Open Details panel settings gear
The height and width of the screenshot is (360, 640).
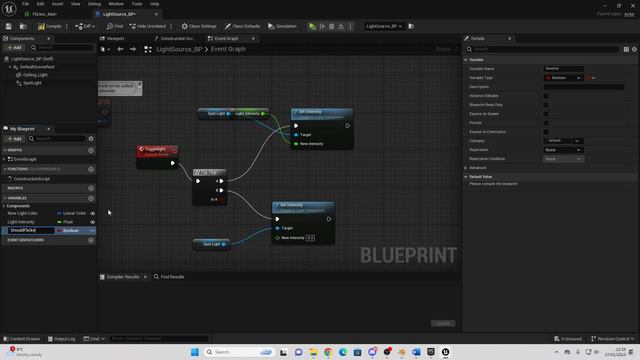[x=634, y=49]
